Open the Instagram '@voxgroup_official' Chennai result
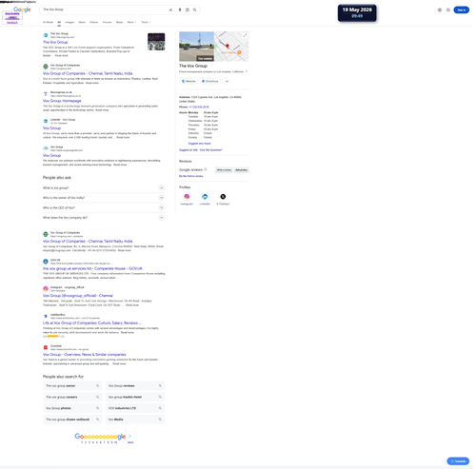The width and height of the screenshot is (476, 469). [x=78, y=295]
